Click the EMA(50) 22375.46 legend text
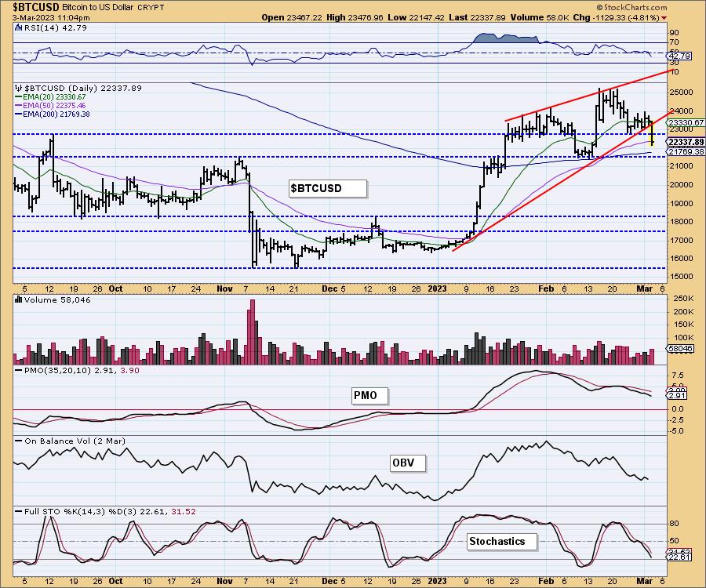Image resolution: width=706 pixels, height=588 pixels. pyautogui.click(x=54, y=105)
